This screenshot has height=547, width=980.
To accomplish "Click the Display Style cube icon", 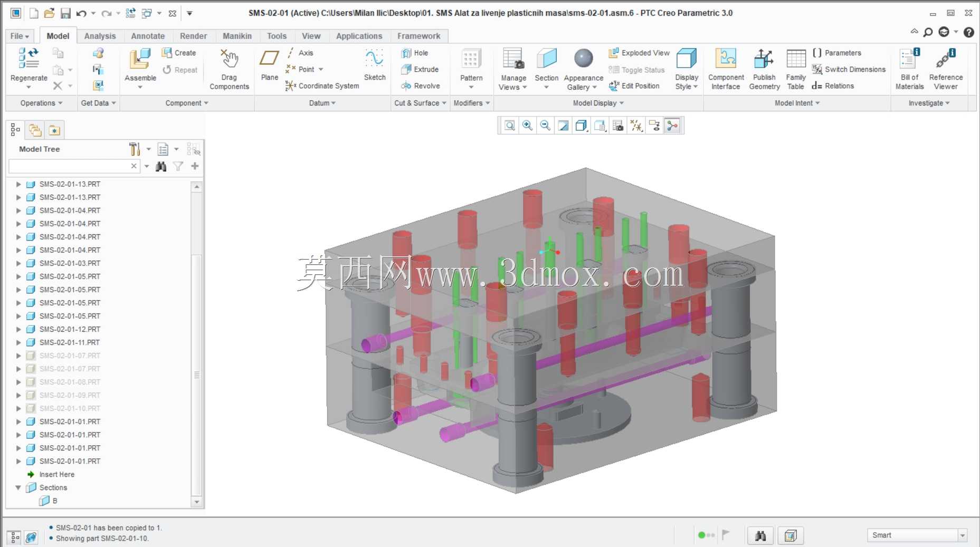I will pos(687,59).
